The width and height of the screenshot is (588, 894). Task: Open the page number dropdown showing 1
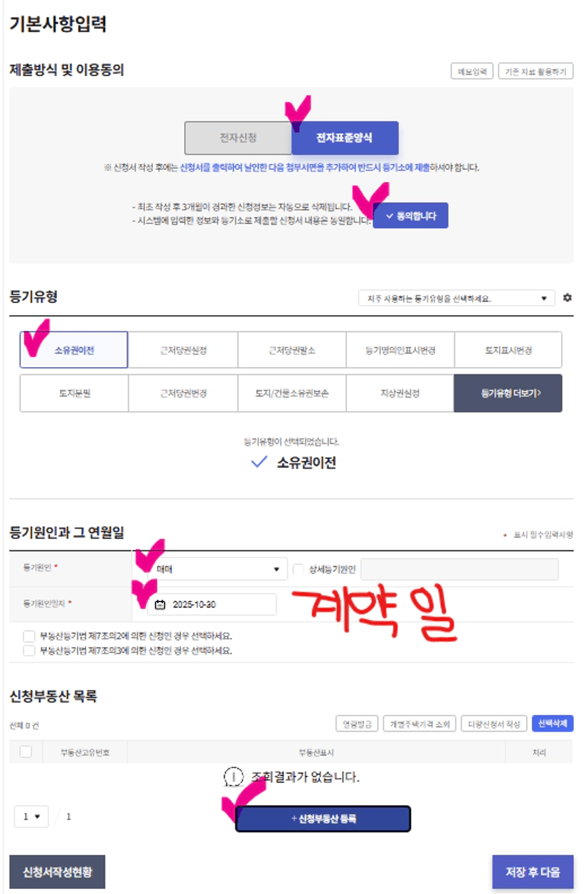[x=31, y=816]
